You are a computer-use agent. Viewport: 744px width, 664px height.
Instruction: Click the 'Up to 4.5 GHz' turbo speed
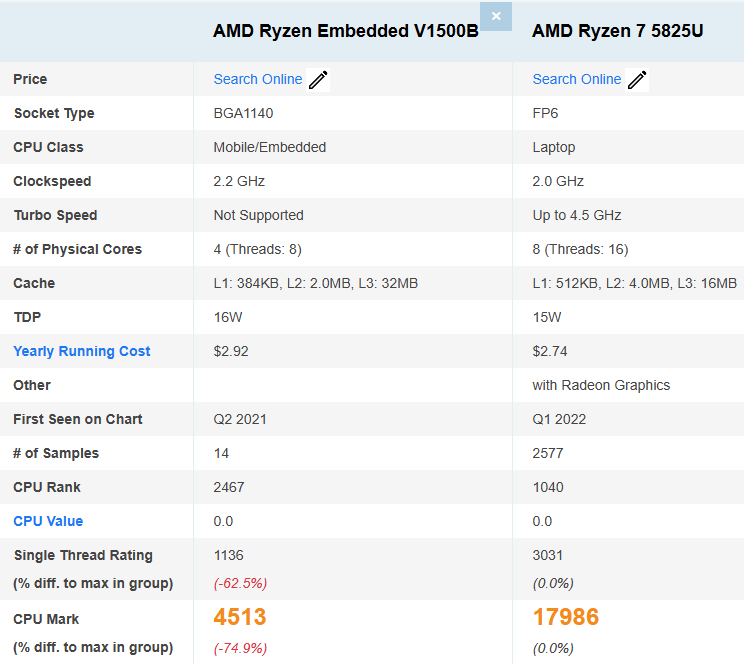tap(576, 215)
